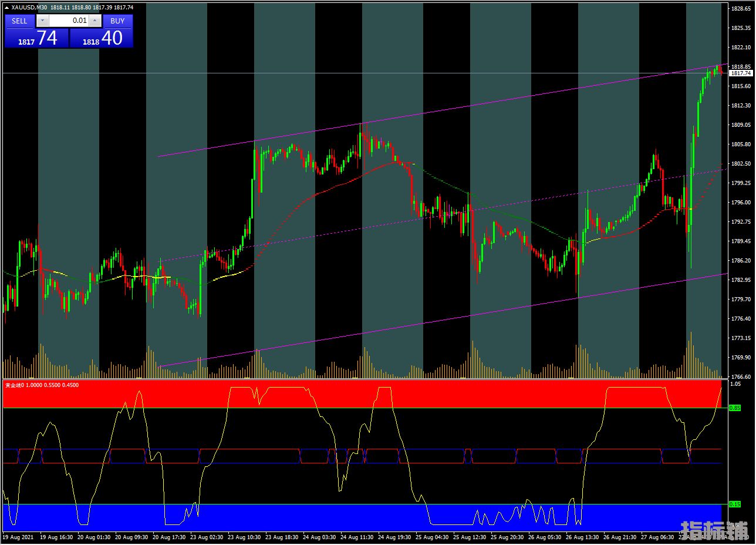Click the sell price 1817 74 panel
The image size is (756, 545).
[37, 38]
